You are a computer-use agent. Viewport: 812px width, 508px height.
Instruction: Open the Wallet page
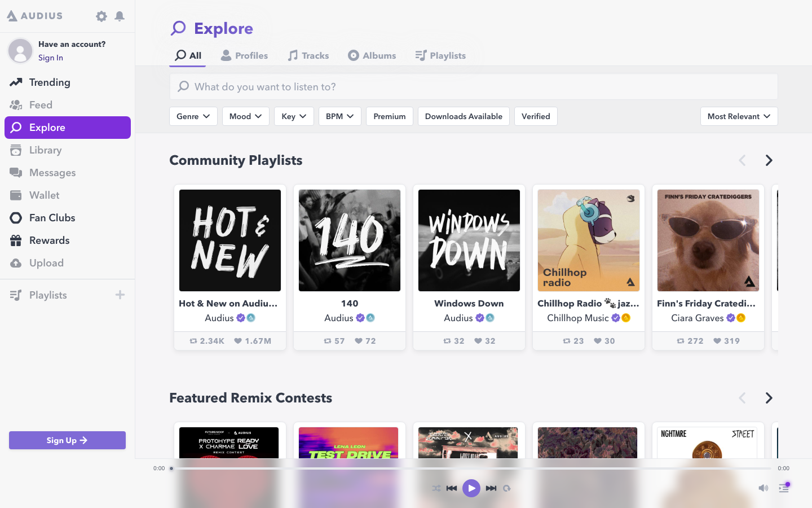click(68, 195)
